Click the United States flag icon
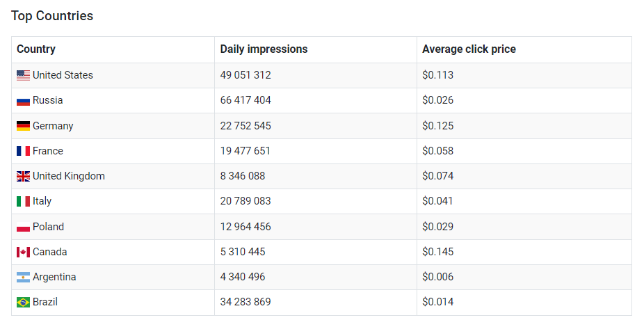This screenshot has height=336, width=644. coord(23,75)
